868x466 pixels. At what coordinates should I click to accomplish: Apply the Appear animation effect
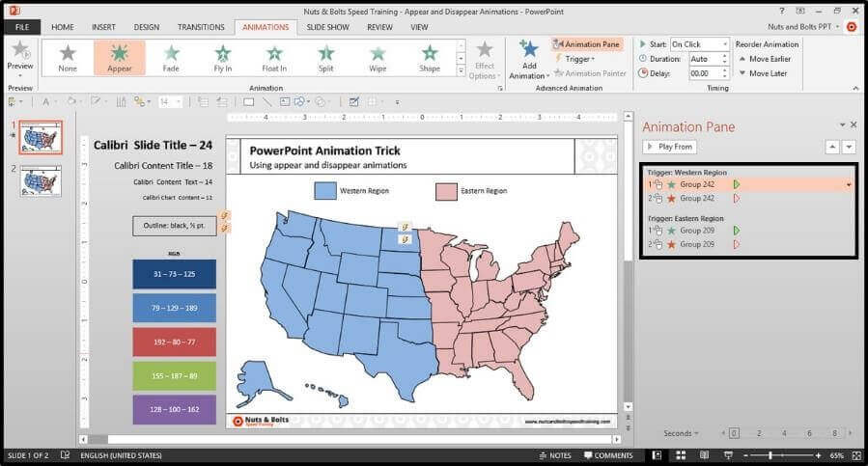click(x=119, y=58)
